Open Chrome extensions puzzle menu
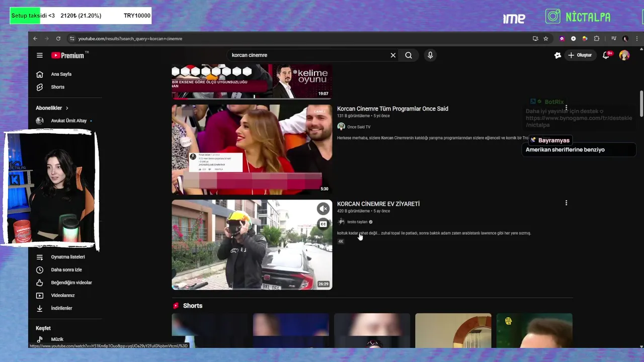 pyautogui.click(x=597, y=39)
